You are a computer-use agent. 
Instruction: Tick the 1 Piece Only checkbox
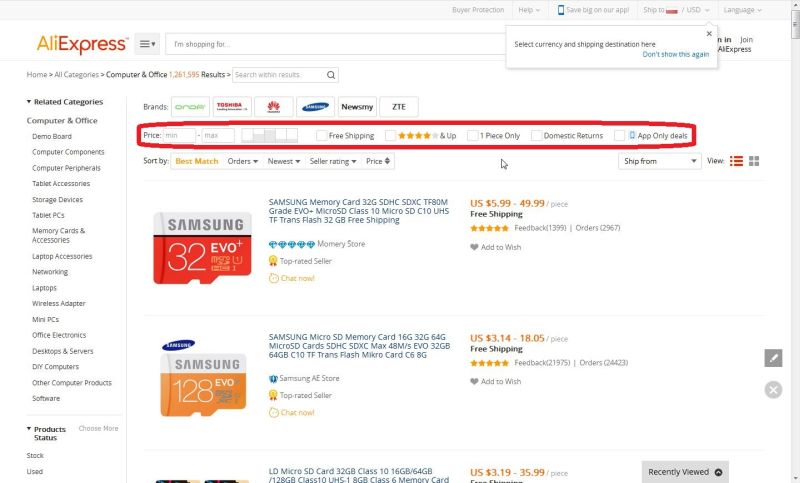(473, 136)
